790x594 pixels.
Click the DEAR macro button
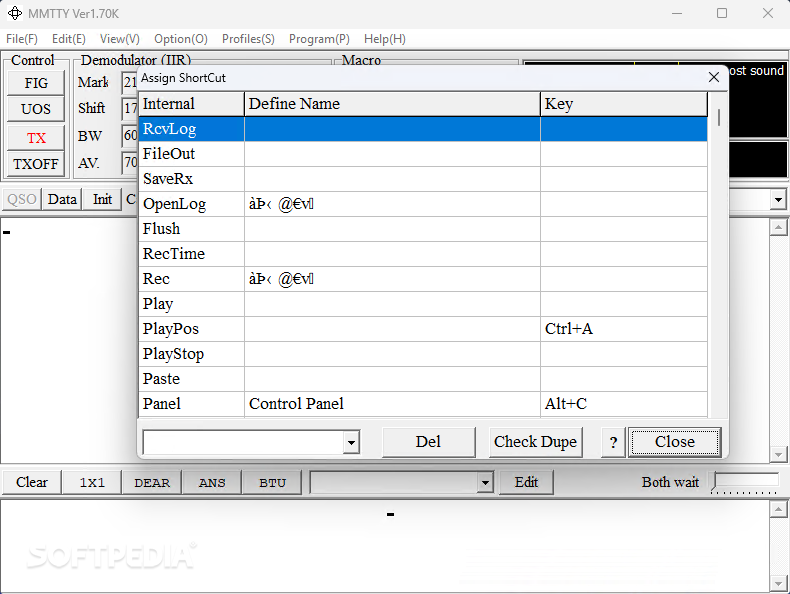point(152,482)
